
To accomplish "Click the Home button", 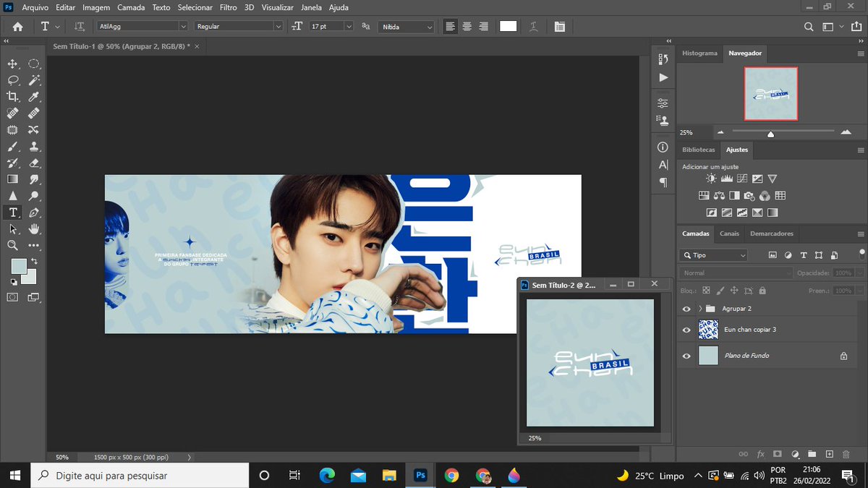I will coord(17,26).
